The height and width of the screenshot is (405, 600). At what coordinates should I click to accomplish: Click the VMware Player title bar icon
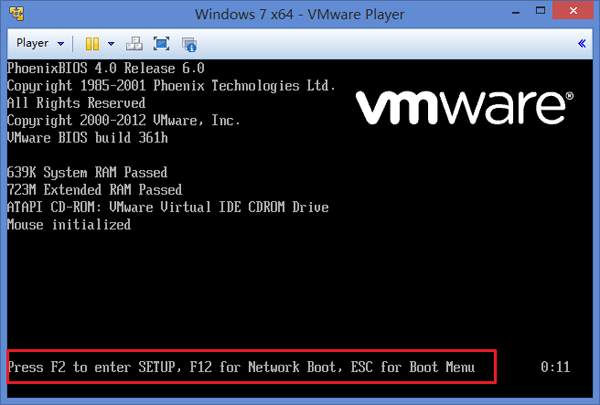tap(16, 14)
